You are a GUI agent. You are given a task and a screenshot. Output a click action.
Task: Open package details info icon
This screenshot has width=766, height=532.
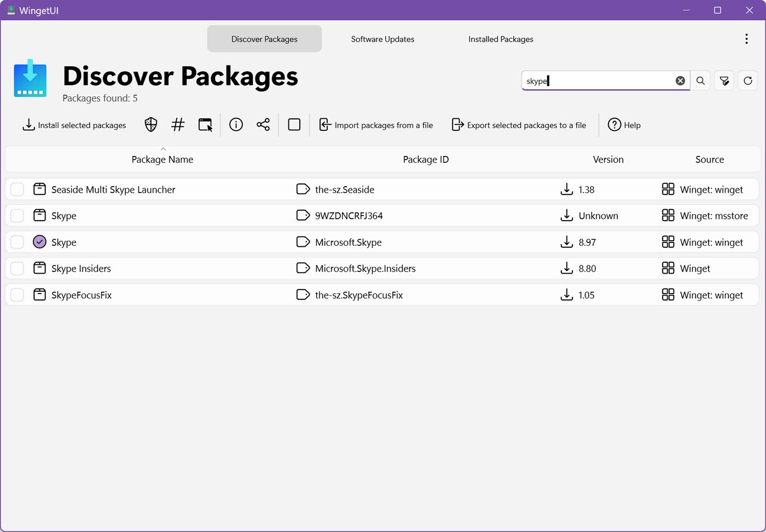(x=236, y=125)
